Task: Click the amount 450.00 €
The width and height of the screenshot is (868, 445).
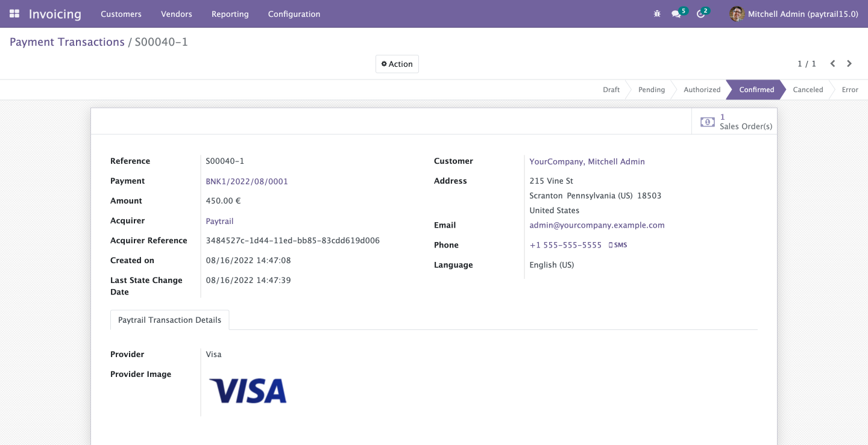Action: pos(223,201)
